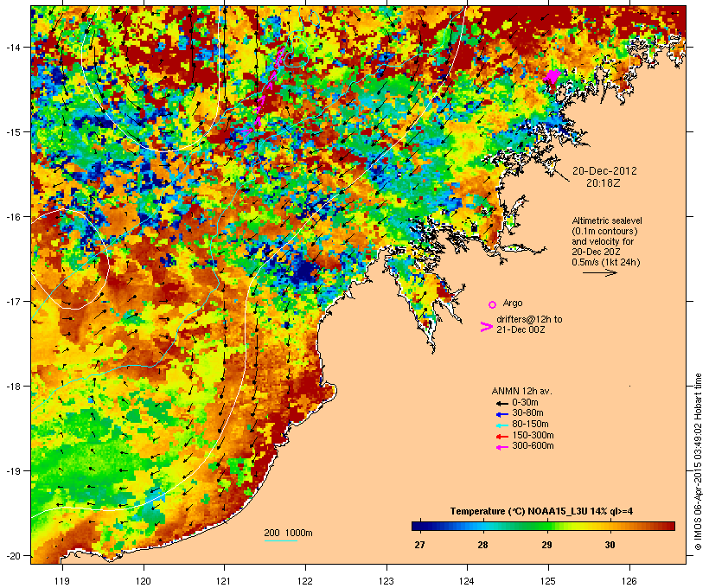Screen dimensions: 709x588
Task: Click the '30-80m' depth label
Action: [527, 413]
